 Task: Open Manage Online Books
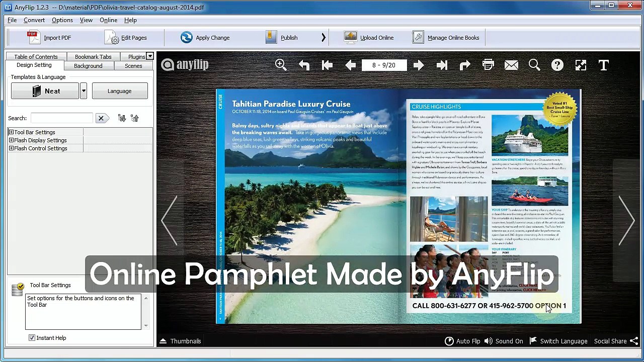[446, 38]
